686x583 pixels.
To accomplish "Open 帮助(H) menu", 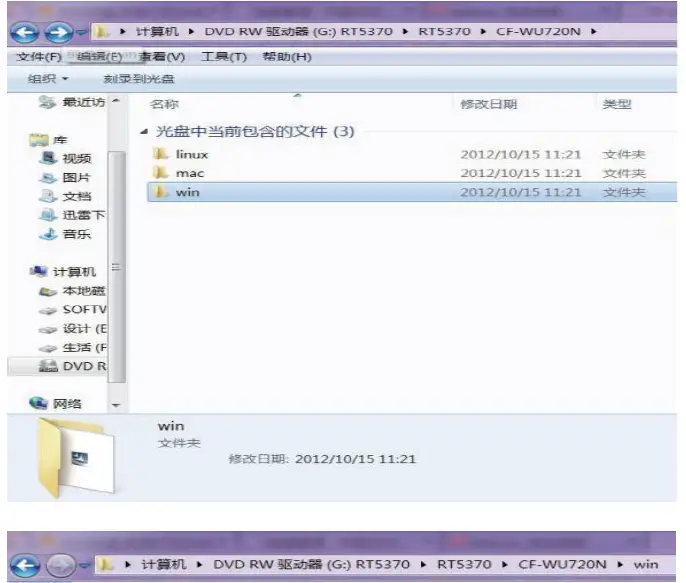I will [287, 57].
